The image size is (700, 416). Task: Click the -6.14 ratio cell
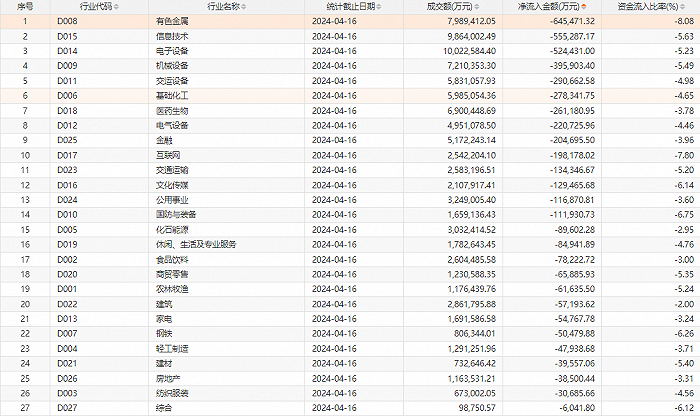684,185
